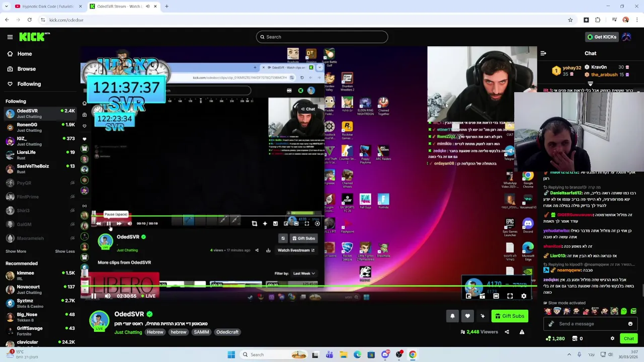Viewport: 644px width, 362px height.
Task: Open the emoji picker in chat
Action: 630,324
